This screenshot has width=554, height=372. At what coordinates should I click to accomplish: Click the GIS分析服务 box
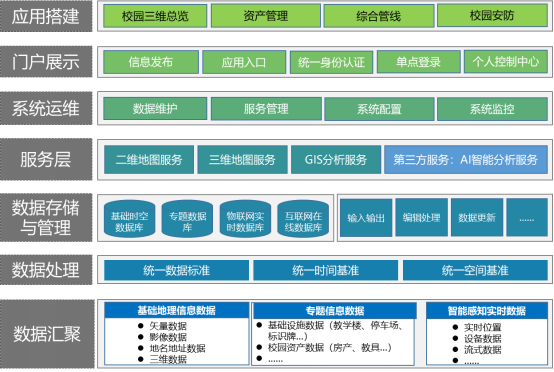tap(336, 160)
